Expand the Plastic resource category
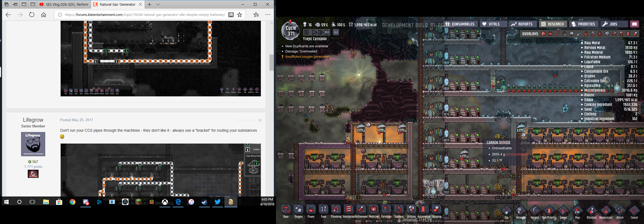Viewport: 644px width, 224px height. pyautogui.click(x=589, y=95)
